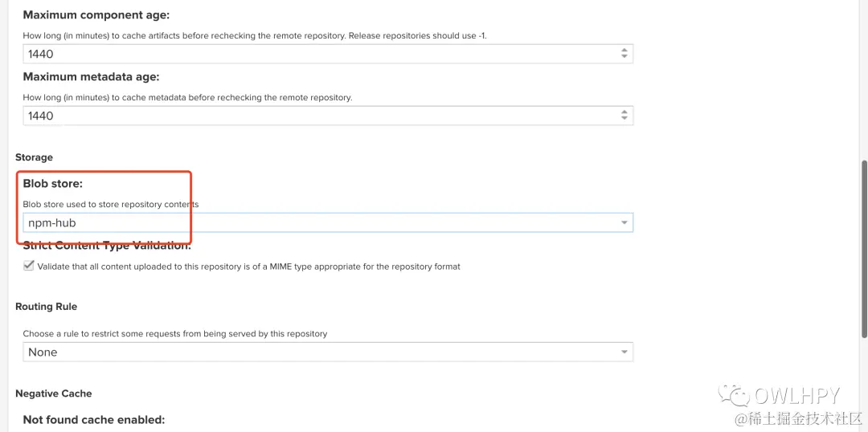868x432 pixels.
Task: Click the Routing Rule section heading
Action: click(x=46, y=307)
